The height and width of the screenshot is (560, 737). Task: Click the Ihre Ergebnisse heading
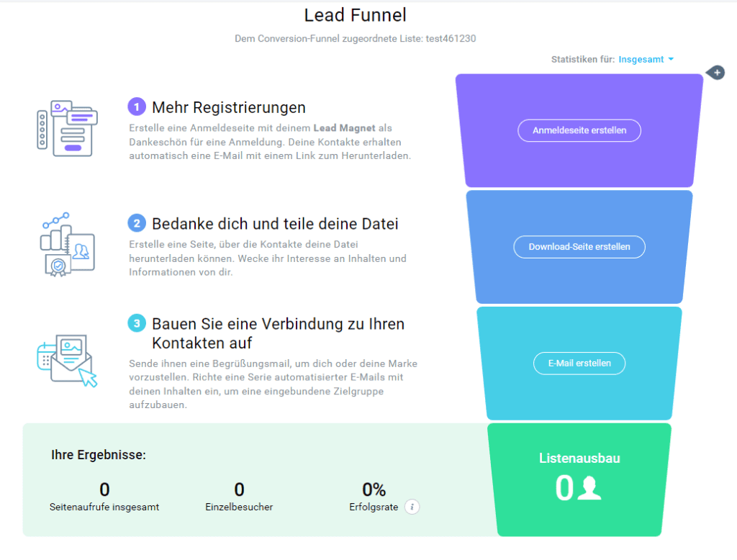coord(99,455)
